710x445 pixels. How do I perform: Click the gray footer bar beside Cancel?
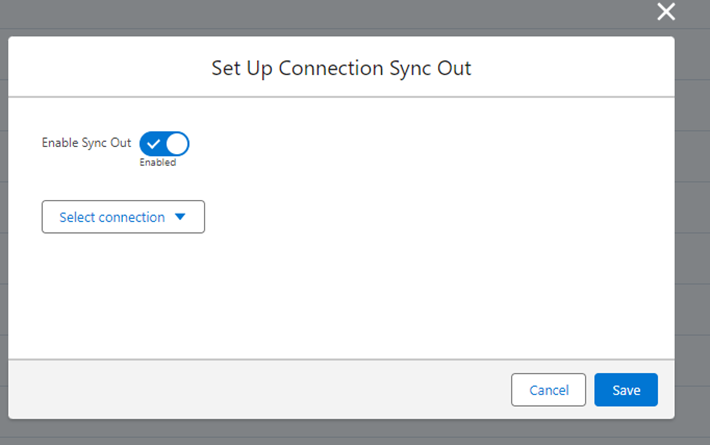258,389
